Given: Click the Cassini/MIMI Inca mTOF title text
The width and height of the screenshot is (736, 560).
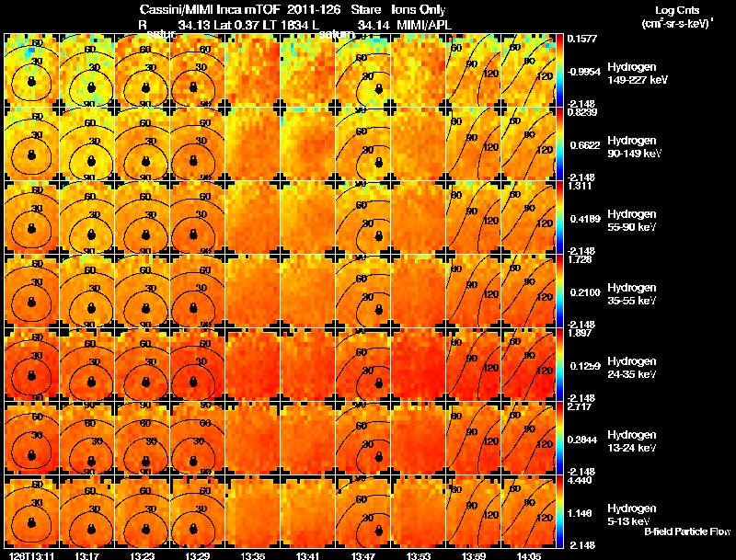Looking at the screenshot, I should coord(210,9).
